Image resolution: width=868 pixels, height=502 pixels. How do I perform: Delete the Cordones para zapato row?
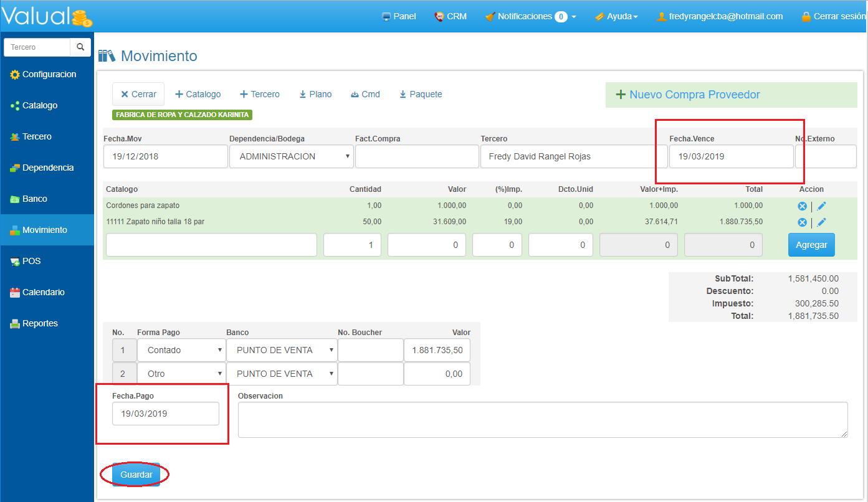tap(802, 206)
